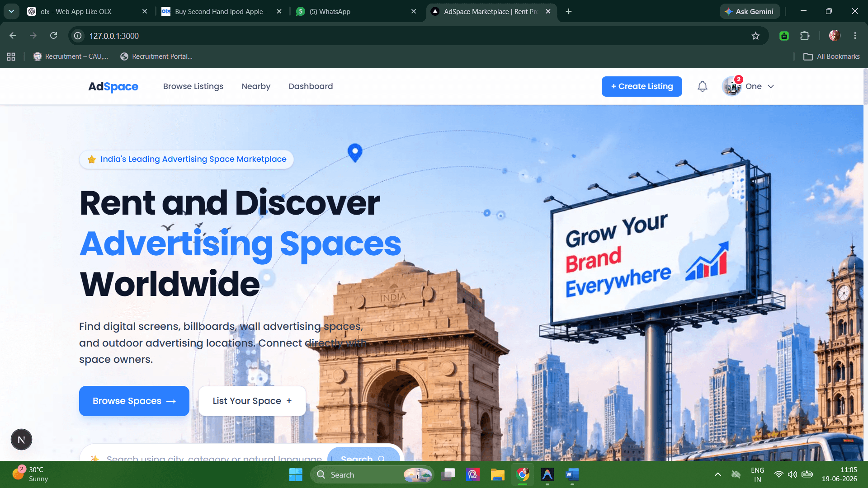
Task: Click the location-off icon in system tray
Action: 736,474
